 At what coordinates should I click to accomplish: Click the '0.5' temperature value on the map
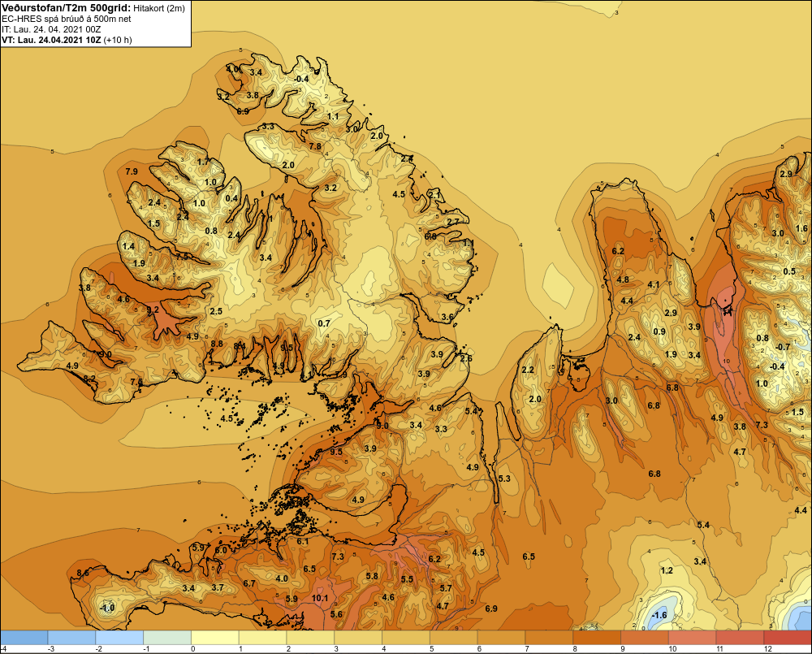tap(789, 272)
